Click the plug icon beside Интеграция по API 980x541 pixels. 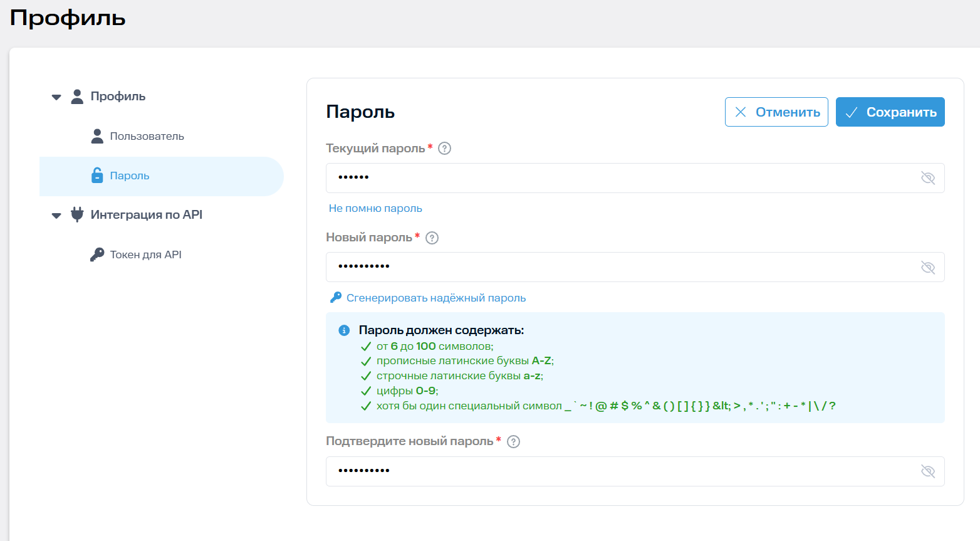click(x=77, y=214)
